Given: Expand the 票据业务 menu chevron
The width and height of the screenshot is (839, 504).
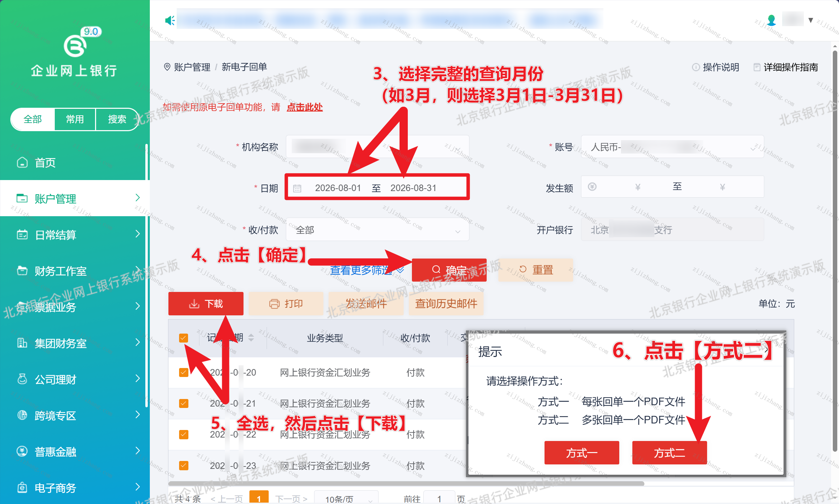Looking at the screenshot, I should (138, 306).
